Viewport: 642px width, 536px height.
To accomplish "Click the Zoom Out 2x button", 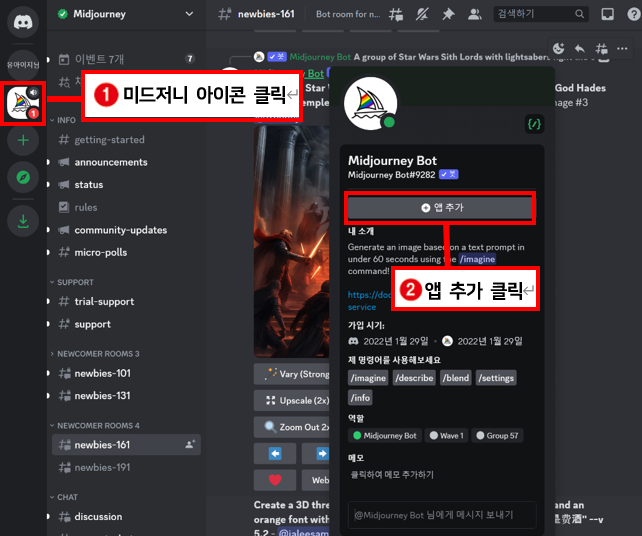I will tap(292, 427).
